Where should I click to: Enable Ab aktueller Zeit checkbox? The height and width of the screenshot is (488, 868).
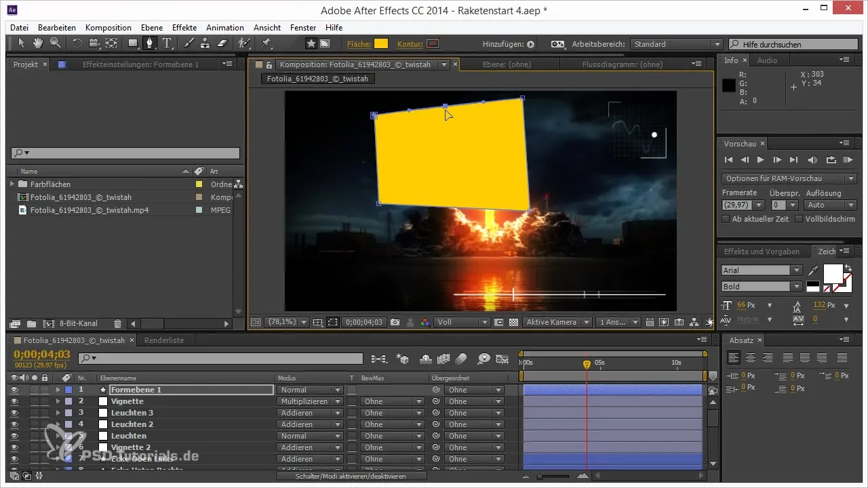726,219
